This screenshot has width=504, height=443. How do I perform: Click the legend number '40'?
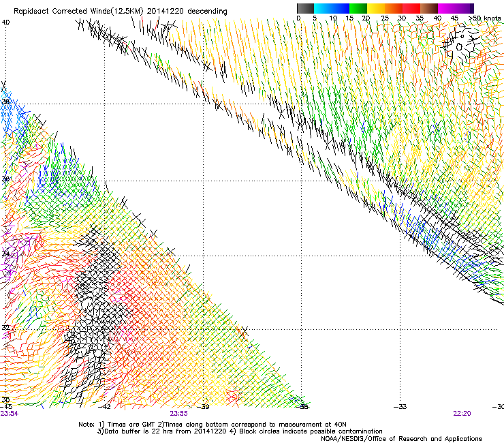pyautogui.click(x=437, y=18)
